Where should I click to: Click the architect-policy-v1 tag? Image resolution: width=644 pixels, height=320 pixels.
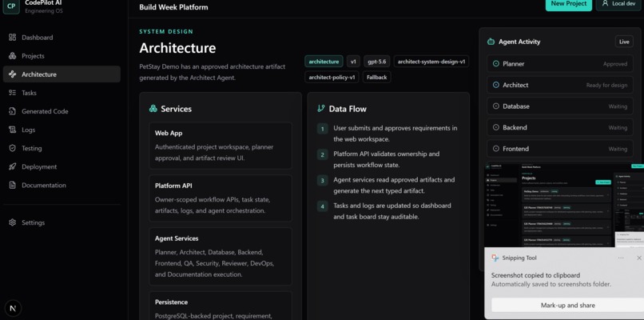332,77
